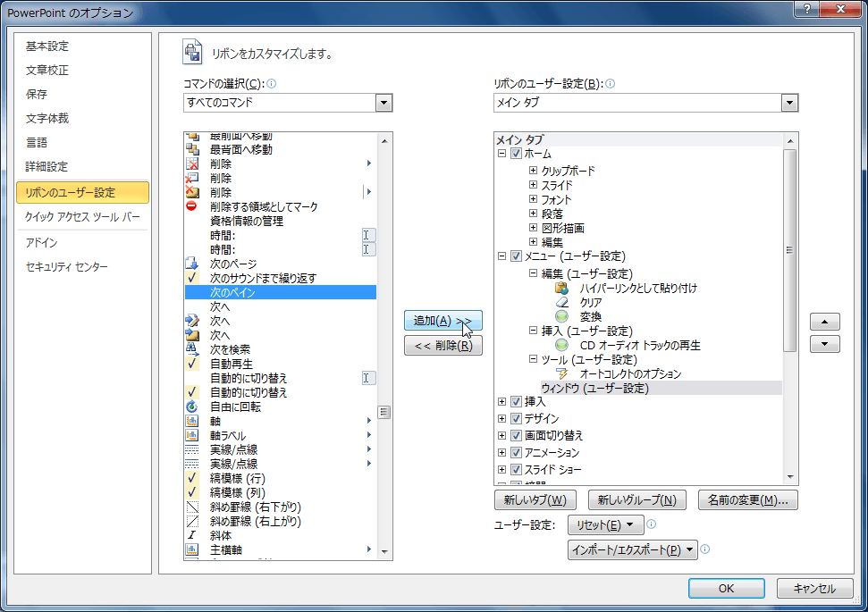Open the リセット dropdown button
This screenshot has height=612, width=868.
pos(605,524)
